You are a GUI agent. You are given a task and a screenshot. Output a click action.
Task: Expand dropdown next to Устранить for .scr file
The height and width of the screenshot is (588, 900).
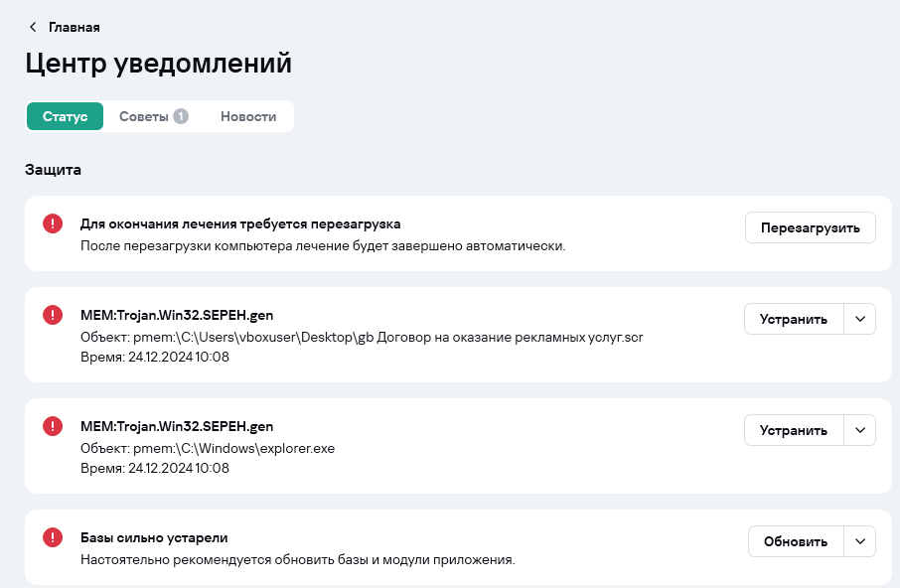click(x=860, y=319)
